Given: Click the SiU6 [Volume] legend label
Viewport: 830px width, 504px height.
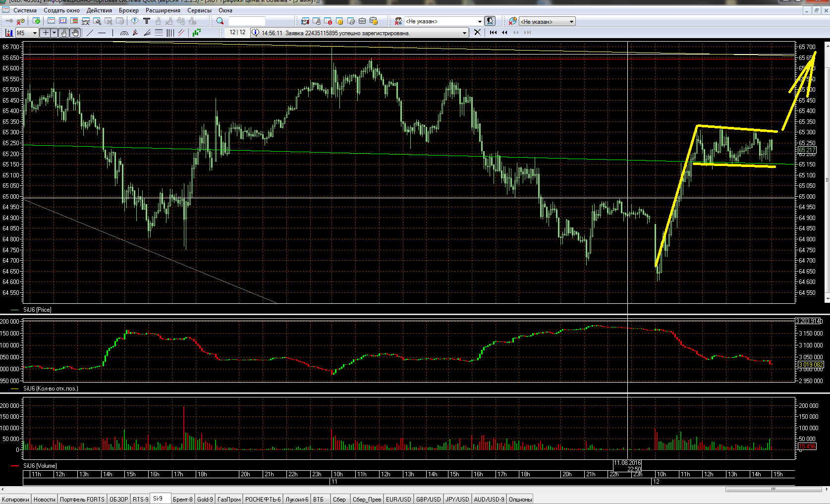Looking at the screenshot, I should pyautogui.click(x=40, y=466).
